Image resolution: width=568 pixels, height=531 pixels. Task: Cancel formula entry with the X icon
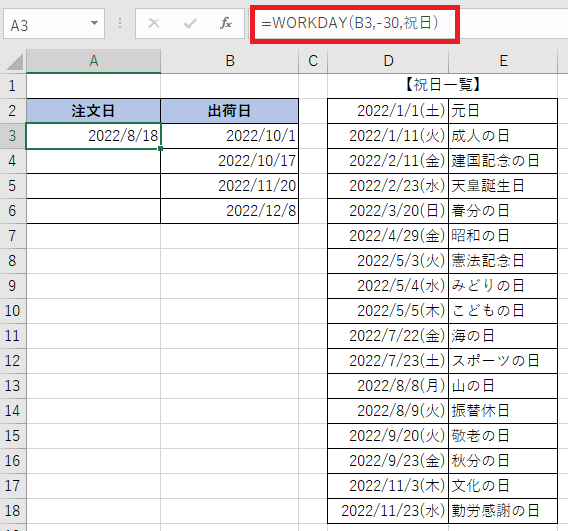(x=154, y=24)
